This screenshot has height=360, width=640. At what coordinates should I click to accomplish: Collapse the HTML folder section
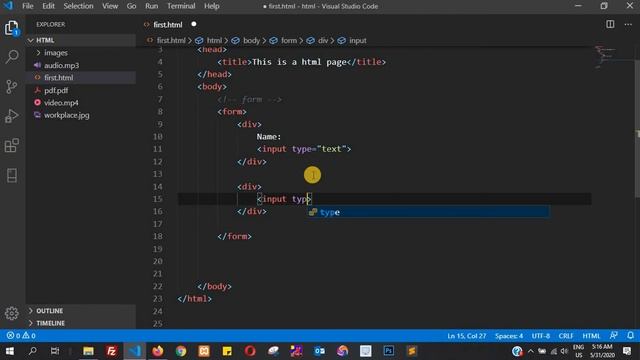(x=82, y=40)
